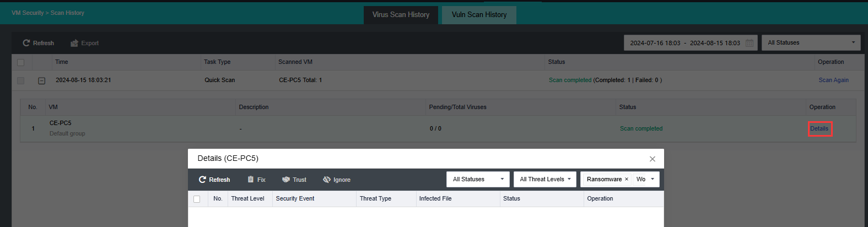Switch to the Vuln Scan History tab
The width and height of the screenshot is (868, 227).
pyautogui.click(x=479, y=15)
